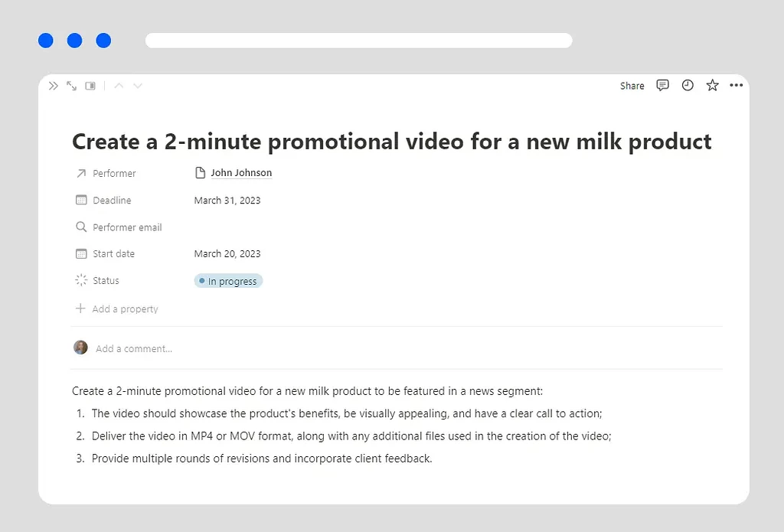Open the John Johnson linked page
This screenshot has height=532, width=784.
(240, 172)
